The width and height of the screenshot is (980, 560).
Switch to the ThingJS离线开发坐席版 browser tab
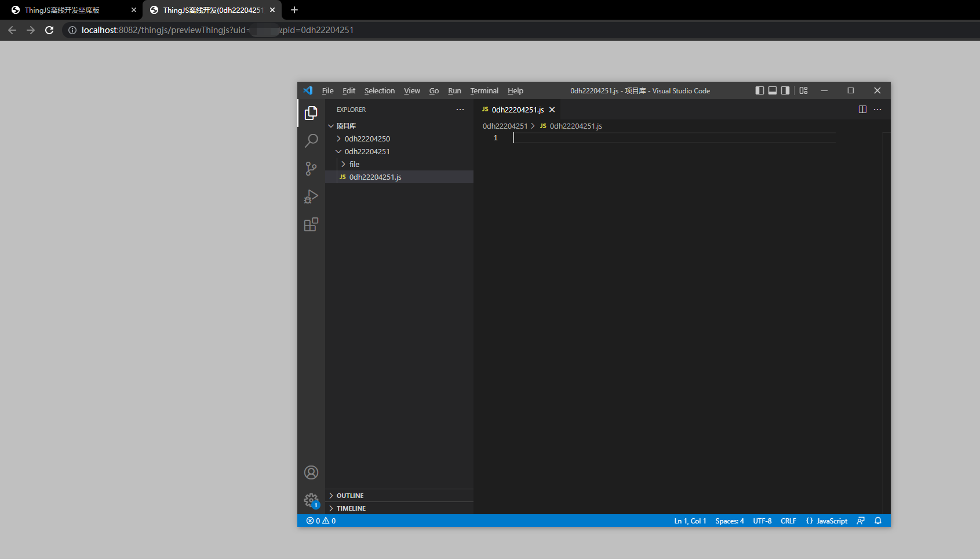coord(72,10)
